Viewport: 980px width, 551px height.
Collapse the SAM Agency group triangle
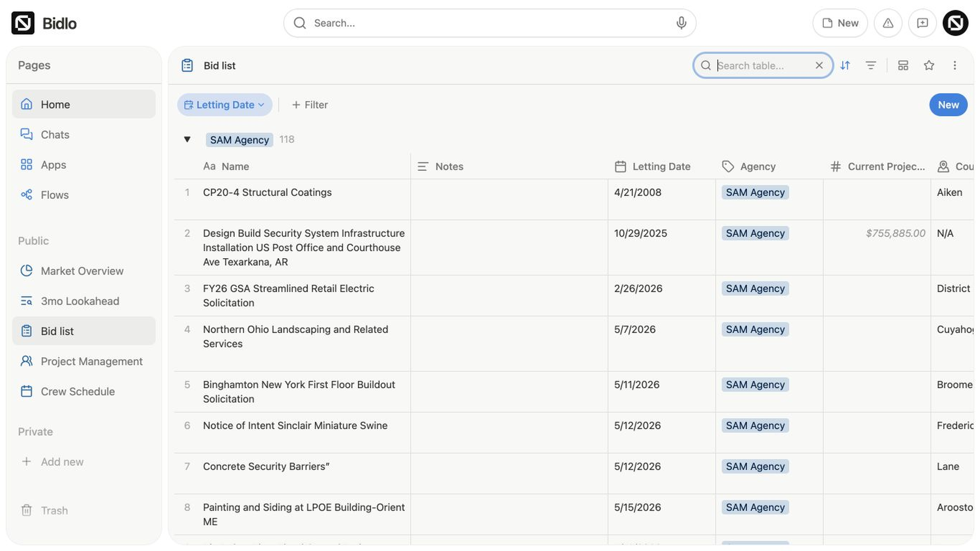tap(187, 139)
